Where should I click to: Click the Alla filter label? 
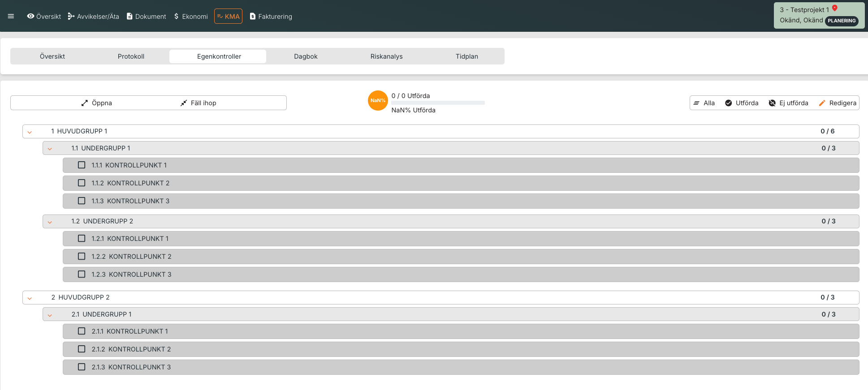click(709, 103)
